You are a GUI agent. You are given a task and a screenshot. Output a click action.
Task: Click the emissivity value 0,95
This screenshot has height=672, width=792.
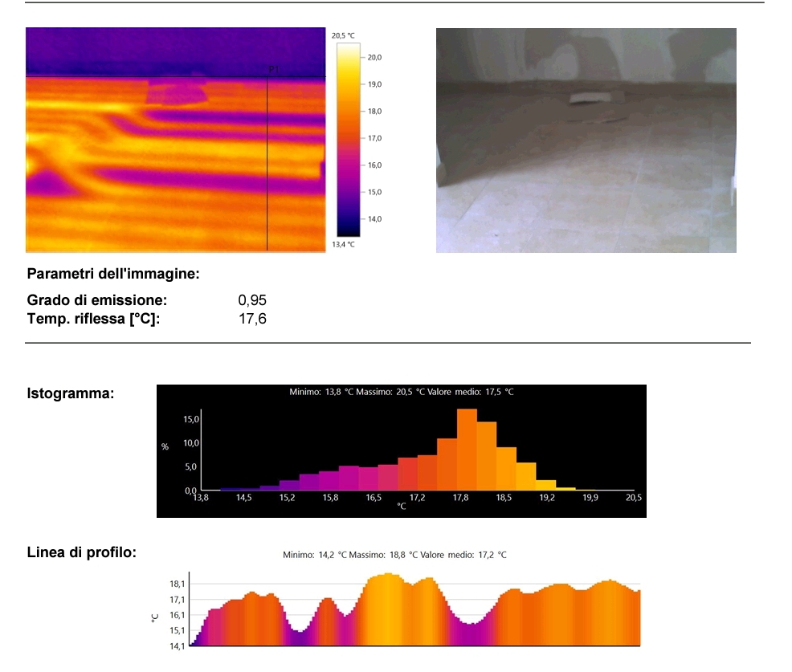coord(252,300)
